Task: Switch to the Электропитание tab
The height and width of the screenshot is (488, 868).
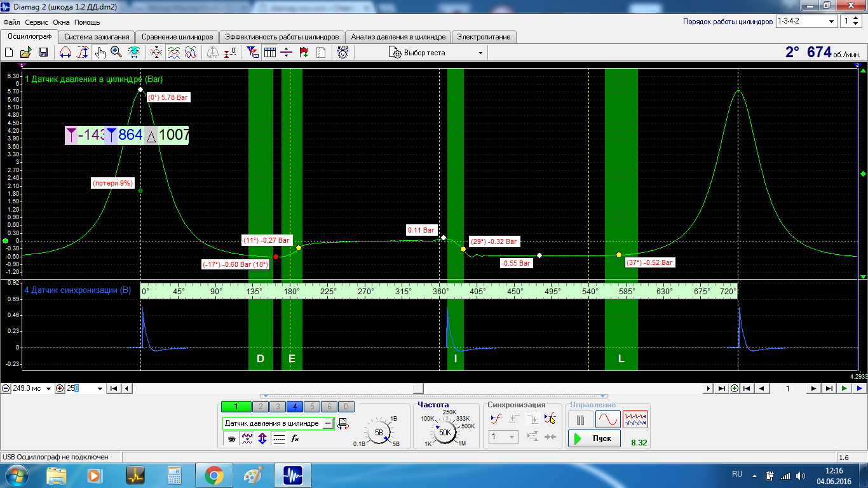Action: point(484,37)
